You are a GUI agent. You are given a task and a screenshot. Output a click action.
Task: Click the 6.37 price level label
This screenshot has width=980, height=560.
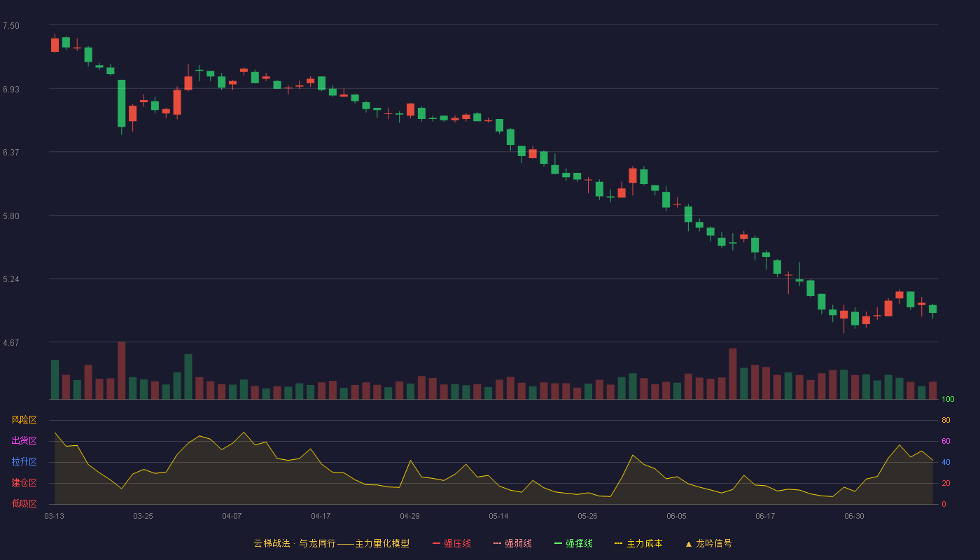pos(11,153)
